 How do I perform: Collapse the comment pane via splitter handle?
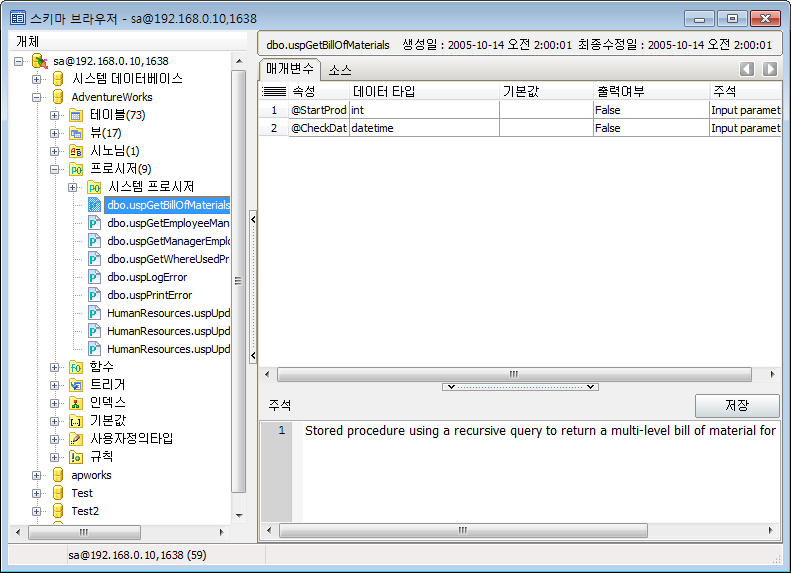pyautogui.click(x=520, y=387)
